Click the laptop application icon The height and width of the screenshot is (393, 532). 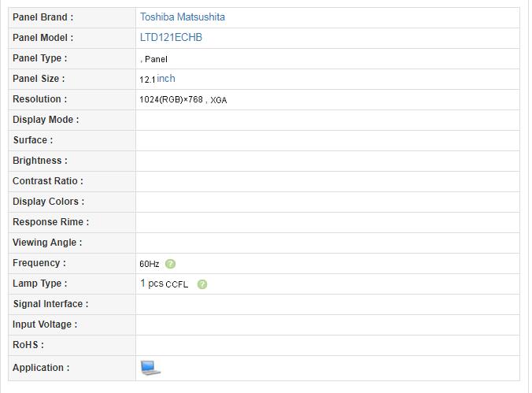click(x=150, y=368)
